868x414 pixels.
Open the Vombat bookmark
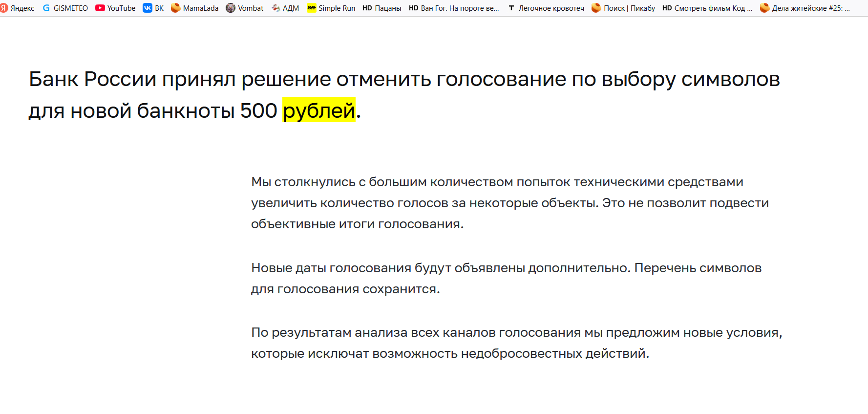pos(245,8)
